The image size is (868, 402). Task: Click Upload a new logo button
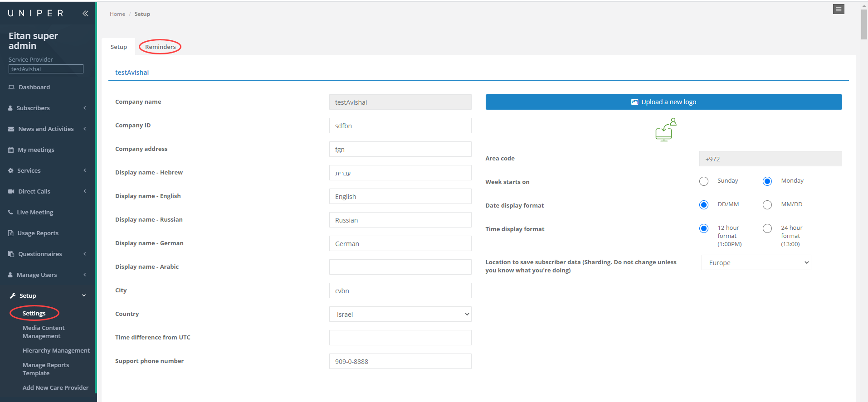663,102
